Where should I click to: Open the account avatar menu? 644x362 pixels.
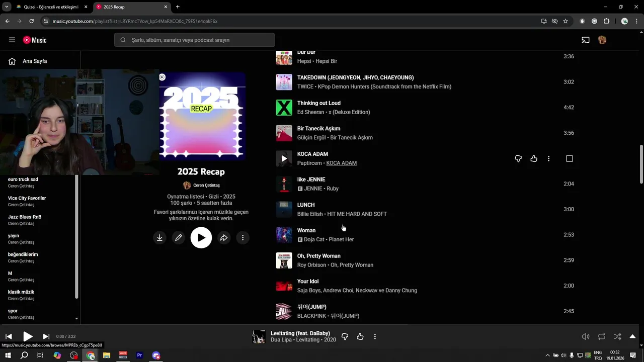click(x=602, y=40)
